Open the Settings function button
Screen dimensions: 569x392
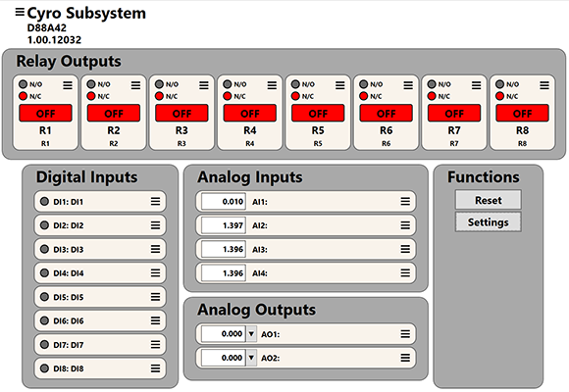click(489, 221)
